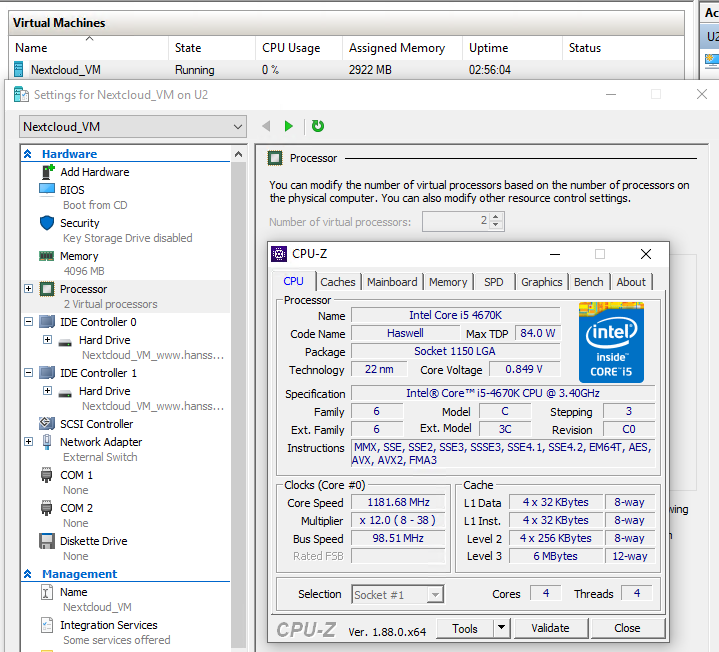The image size is (719, 652).
Task: Collapse the Management section chevron
Action: (28, 574)
